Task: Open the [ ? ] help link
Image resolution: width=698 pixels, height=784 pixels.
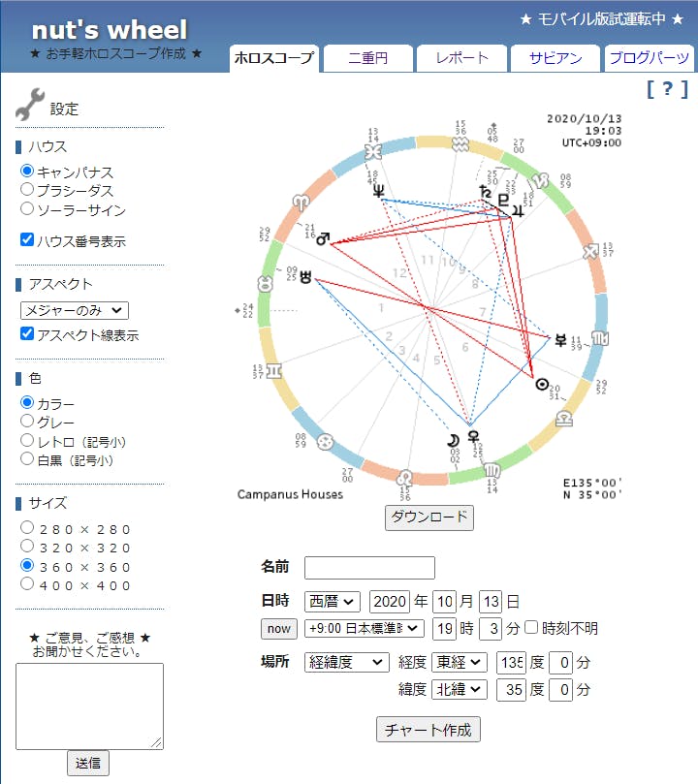Action: click(668, 89)
